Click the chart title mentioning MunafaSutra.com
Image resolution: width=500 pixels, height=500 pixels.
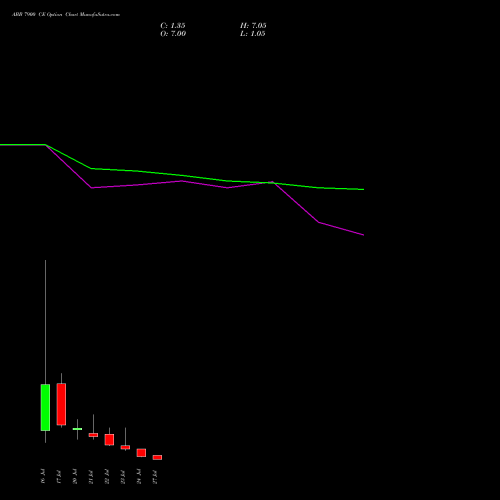tap(66, 15)
